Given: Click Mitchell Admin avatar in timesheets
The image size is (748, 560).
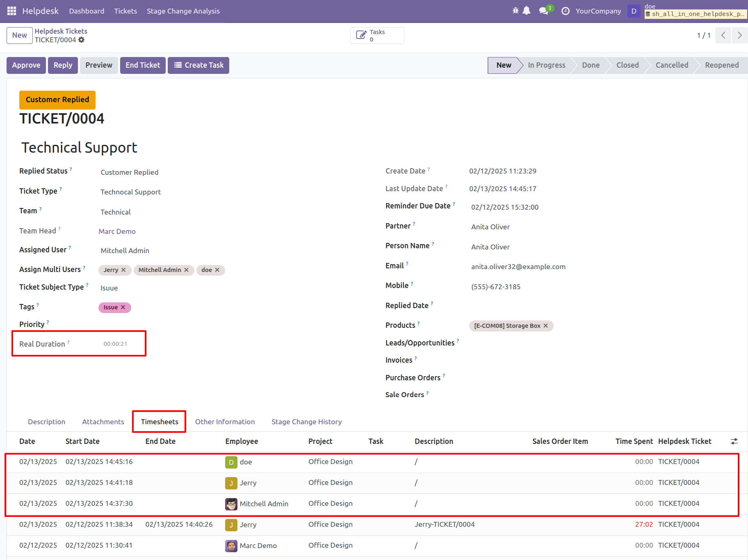Looking at the screenshot, I should [x=231, y=504].
